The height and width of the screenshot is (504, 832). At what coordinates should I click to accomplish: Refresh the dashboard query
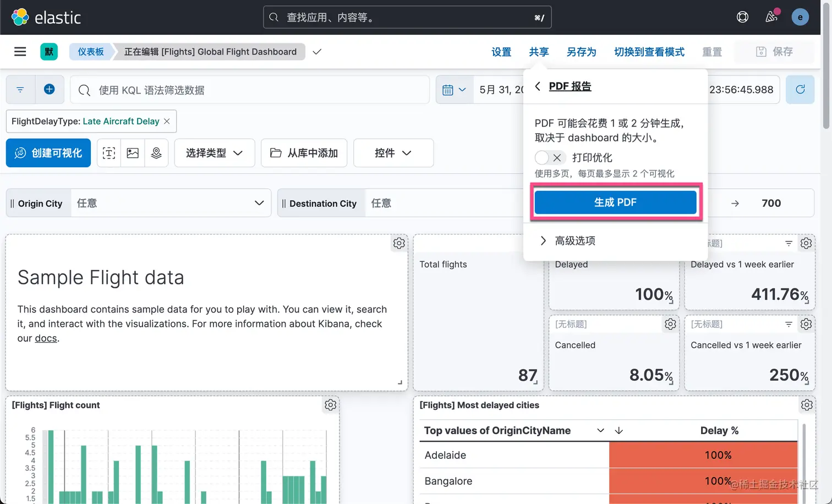click(x=800, y=90)
